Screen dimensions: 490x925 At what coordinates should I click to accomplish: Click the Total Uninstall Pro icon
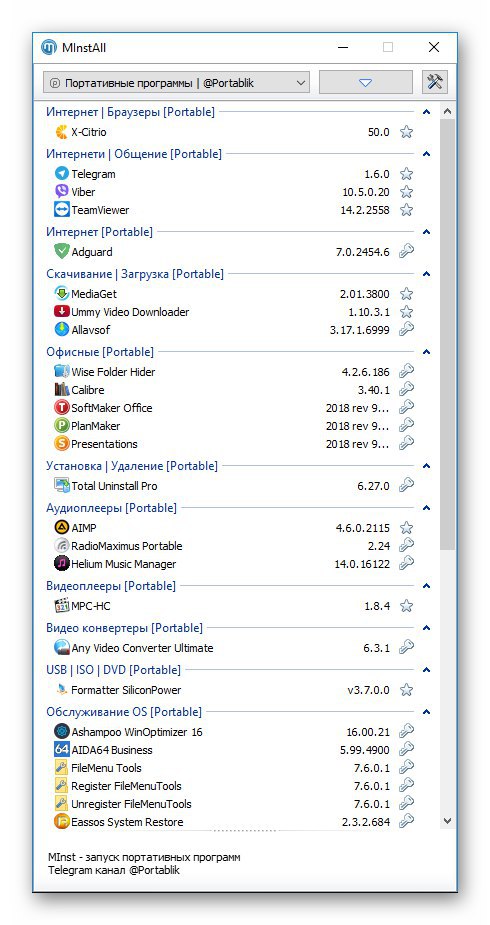(x=61, y=486)
